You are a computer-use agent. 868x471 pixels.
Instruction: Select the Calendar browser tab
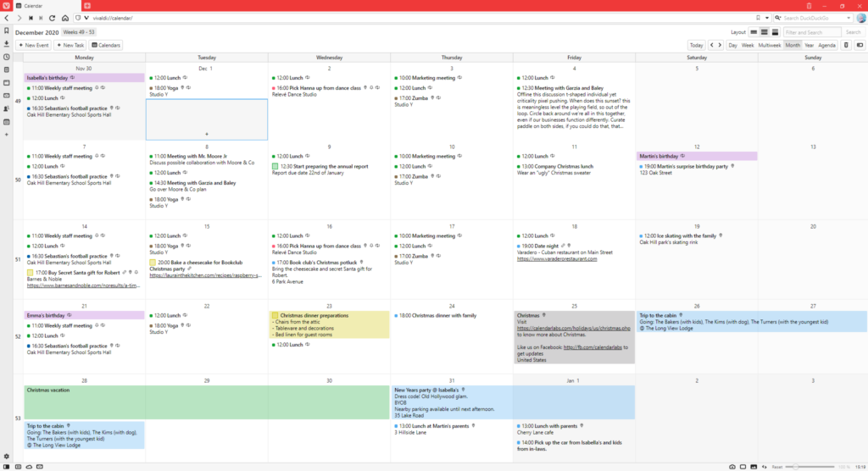click(47, 6)
